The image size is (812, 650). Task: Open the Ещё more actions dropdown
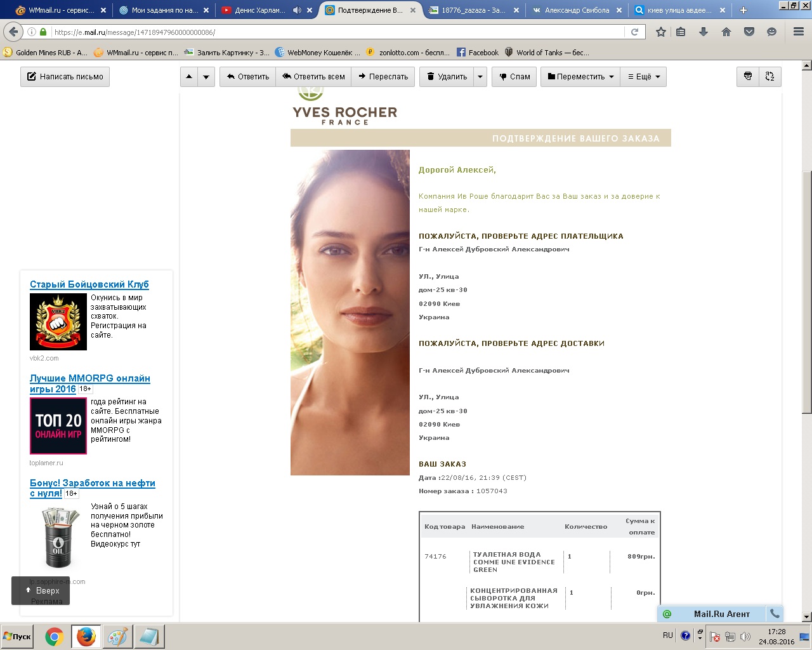643,77
